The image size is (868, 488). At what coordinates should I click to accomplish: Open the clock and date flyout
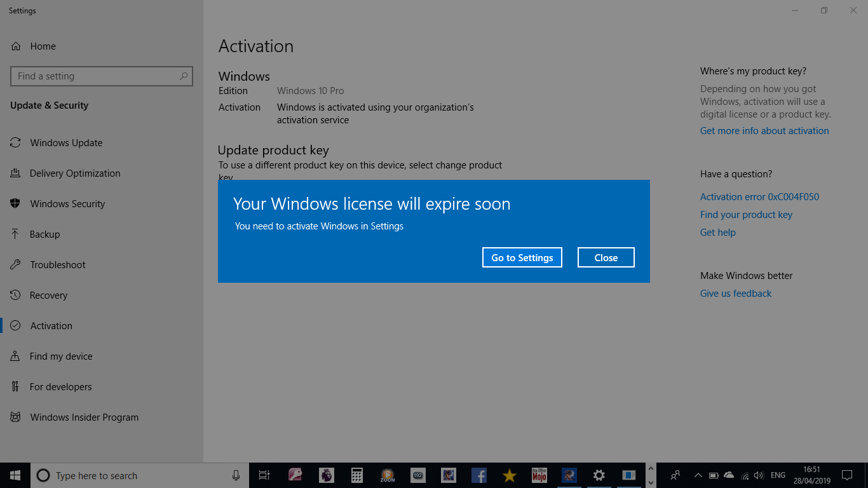(811, 475)
